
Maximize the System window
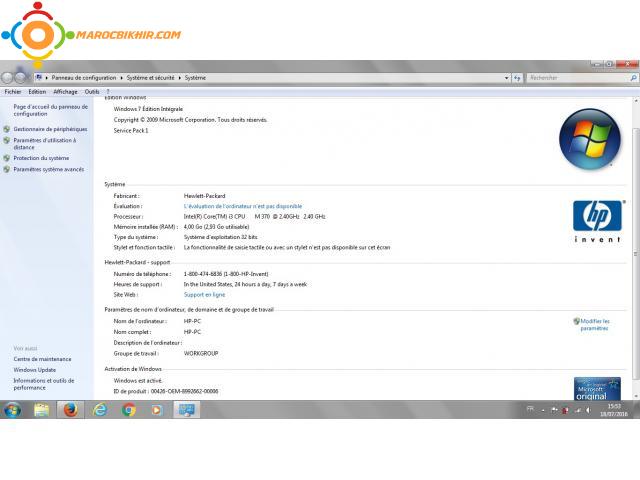point(609,64)
